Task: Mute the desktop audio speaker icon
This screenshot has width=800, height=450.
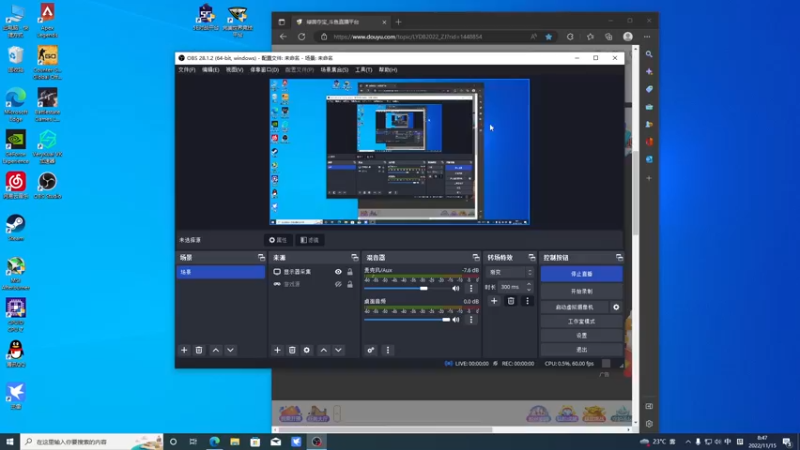Action: coord(456,320)
